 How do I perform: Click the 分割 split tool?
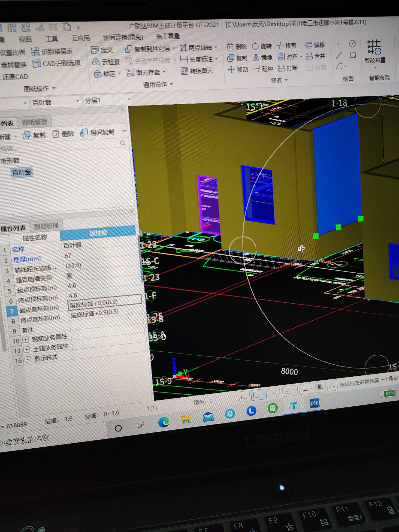[316, 68]
